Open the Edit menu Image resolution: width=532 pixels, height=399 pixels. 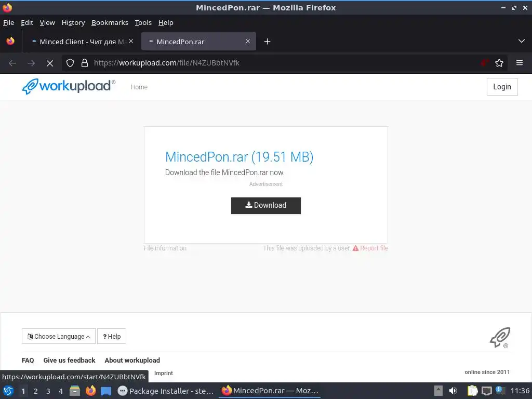point(27,22)
